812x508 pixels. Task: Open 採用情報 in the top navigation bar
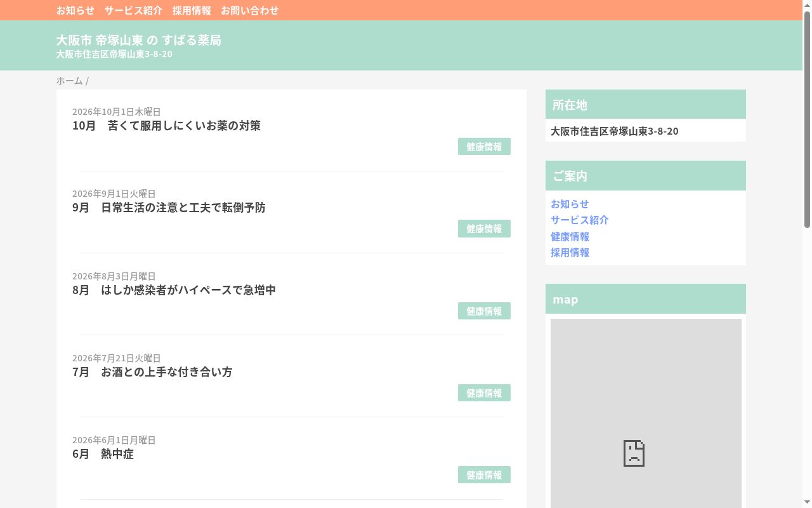tap(192, 10)
